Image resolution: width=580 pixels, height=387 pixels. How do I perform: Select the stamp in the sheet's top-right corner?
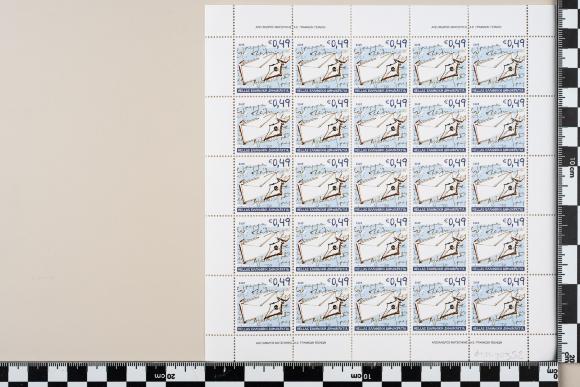point(498,67)
